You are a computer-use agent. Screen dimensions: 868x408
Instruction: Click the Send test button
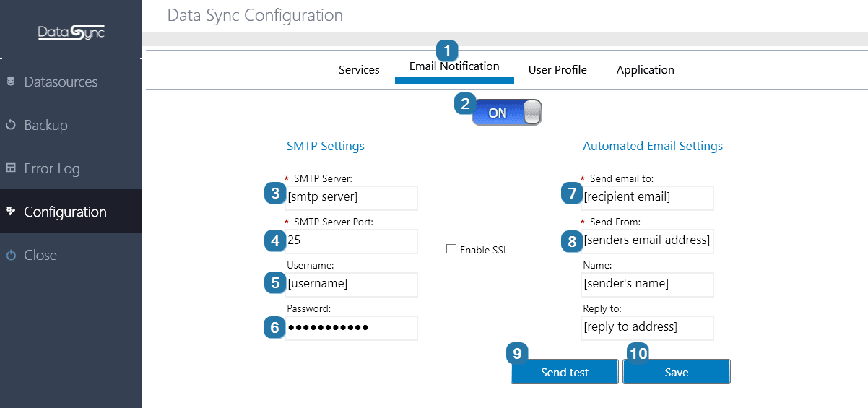tap(565, 372)
